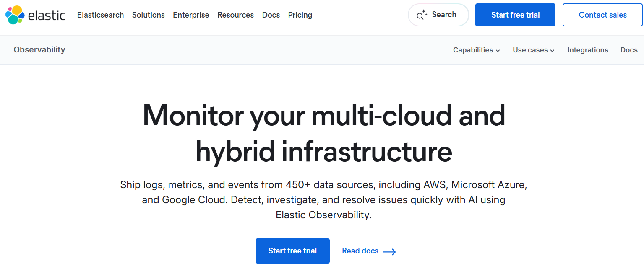This screenshot has width=644, height=274.
Task: Open the Solutions menu
Action: [x=148, y=15]
